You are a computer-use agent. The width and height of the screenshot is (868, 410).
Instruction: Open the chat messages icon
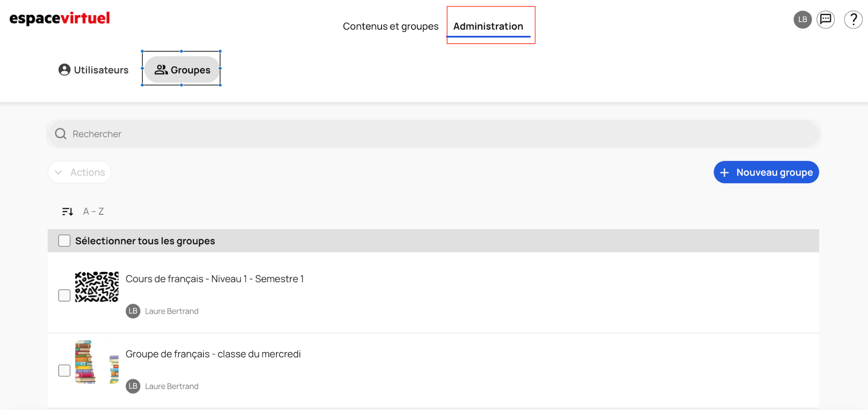[x=826, y=20]
